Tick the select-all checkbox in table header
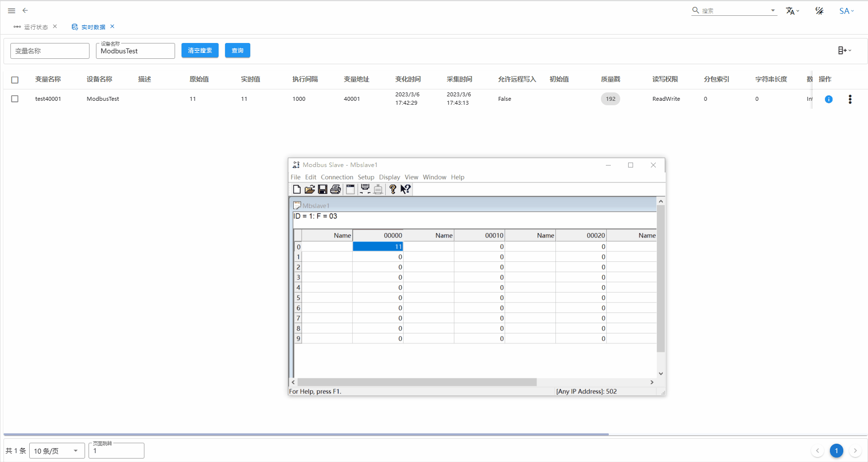 [x=15, y=80]
